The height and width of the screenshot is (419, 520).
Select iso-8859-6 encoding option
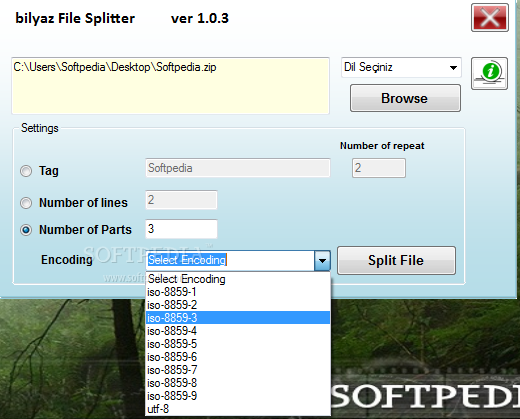pyautogui.click(x=238, y=357)
